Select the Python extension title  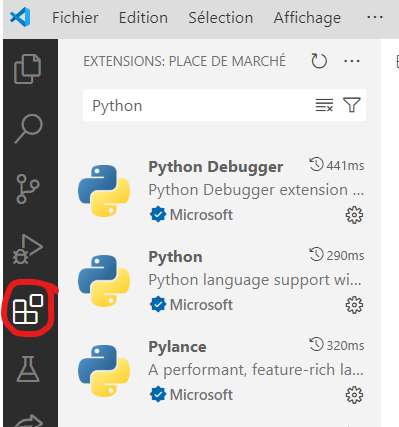[175, 257]
